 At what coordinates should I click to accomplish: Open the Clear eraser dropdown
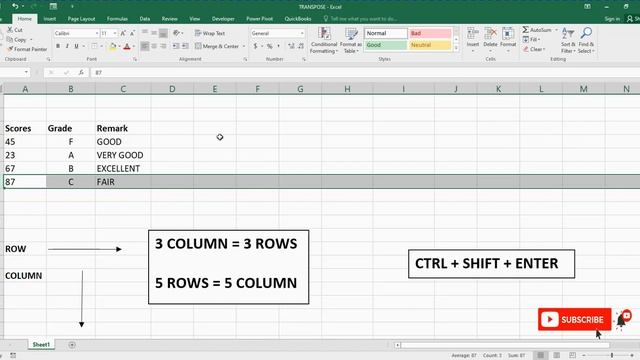click(534, 49)
